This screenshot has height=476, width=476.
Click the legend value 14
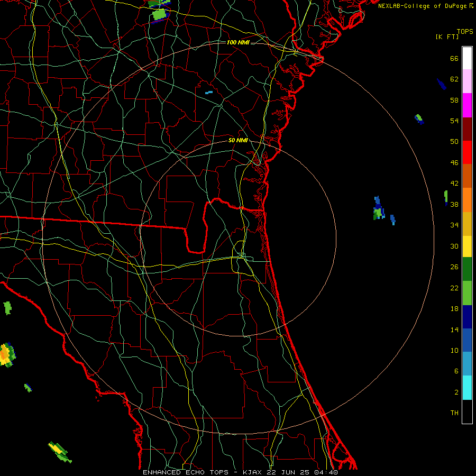tap(454, 329)
